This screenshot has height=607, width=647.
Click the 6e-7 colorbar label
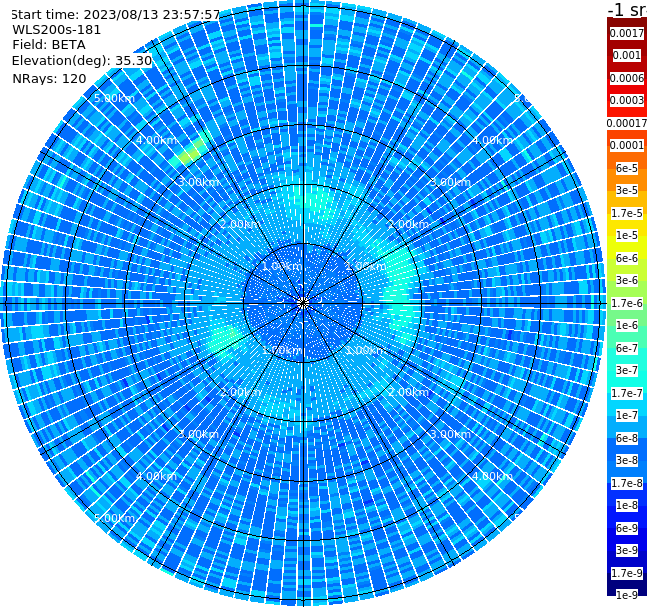click(627, 348)
